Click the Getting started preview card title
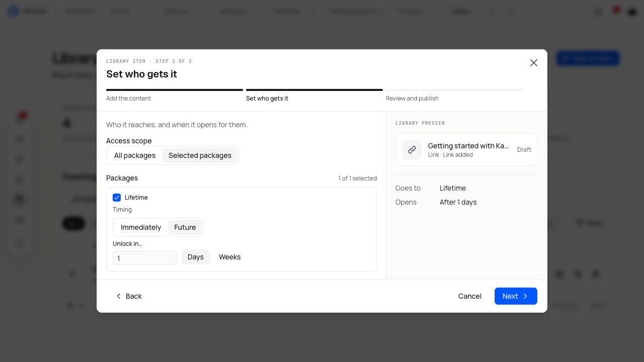The height and width of the screenshot is (362, 644). [x=468, y=146]
